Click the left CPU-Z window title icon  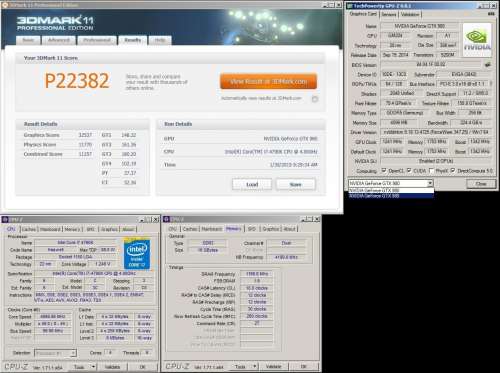pyautogui.click(x=5, y=219)
